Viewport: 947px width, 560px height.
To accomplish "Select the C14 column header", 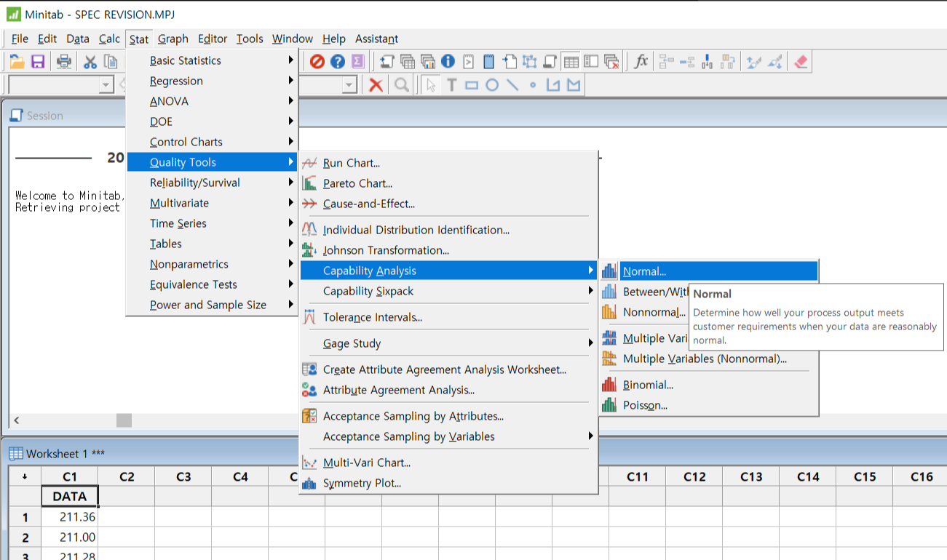I will click(808, 476).
